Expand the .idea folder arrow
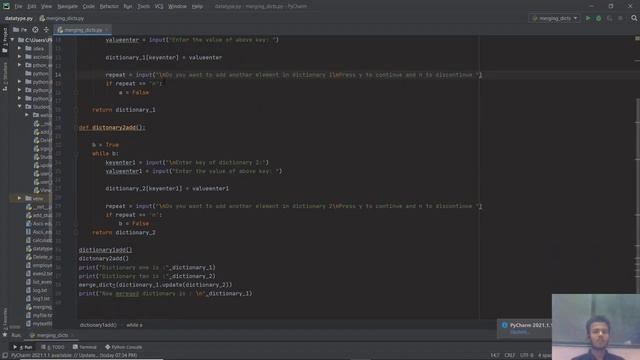This screenshot has width=640, height=360. click(x=20, y=48)
